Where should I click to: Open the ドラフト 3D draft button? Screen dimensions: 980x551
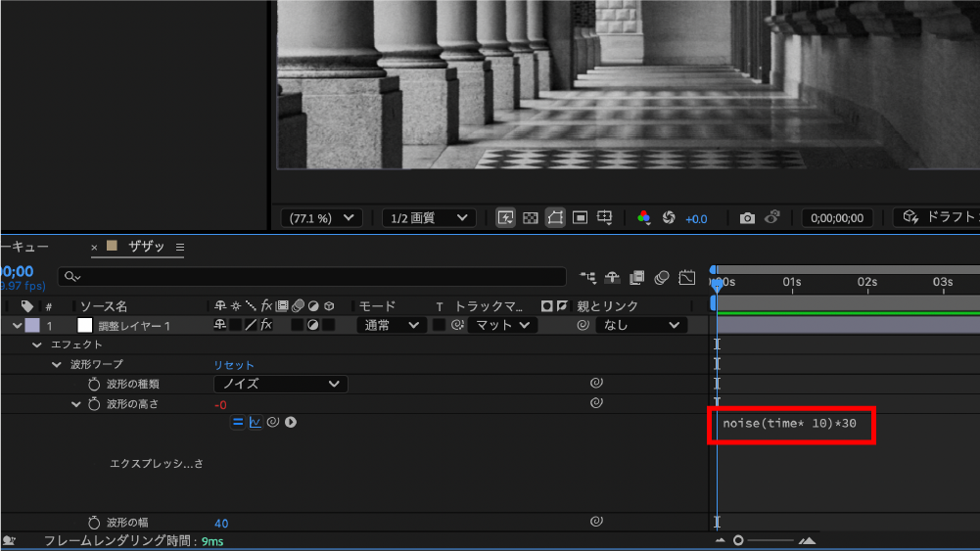click(940, 217)
